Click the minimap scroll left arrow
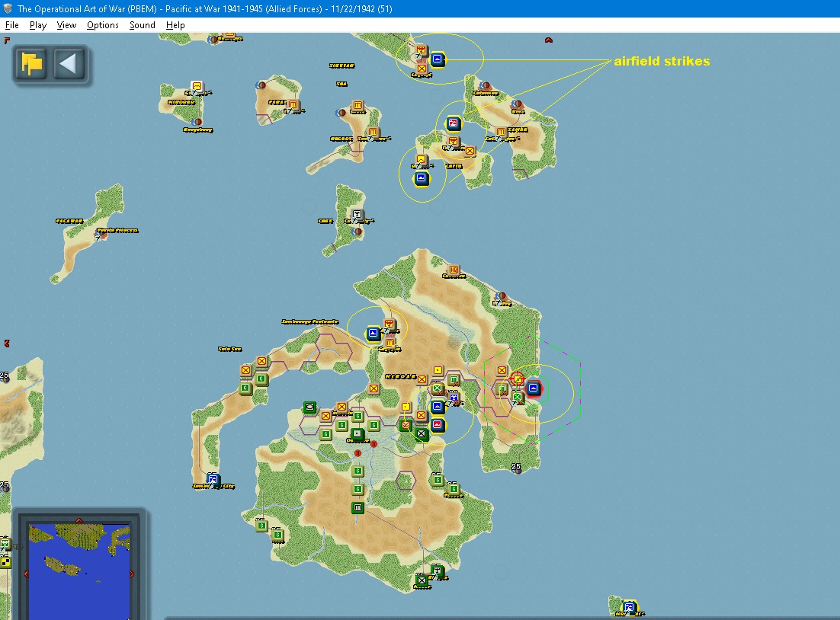This screenshot has height=620, width=840. (x=26, y=574)
